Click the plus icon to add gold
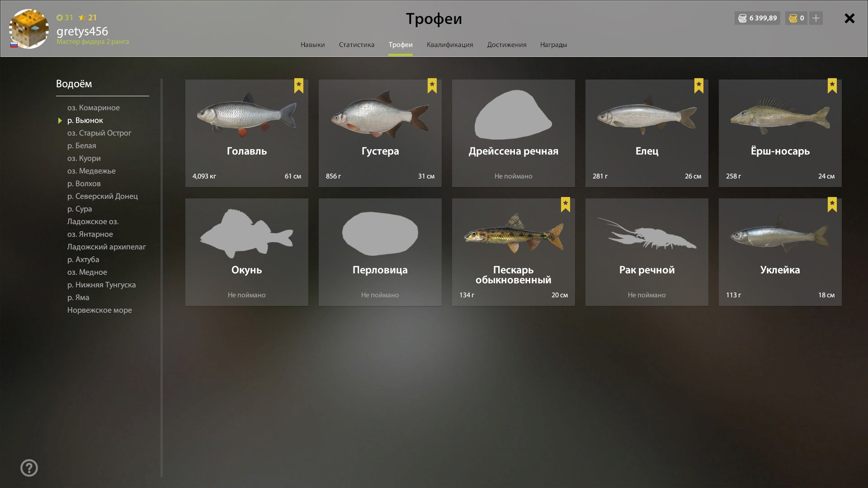This screenshot has width=868, height=488. [816, 18]
